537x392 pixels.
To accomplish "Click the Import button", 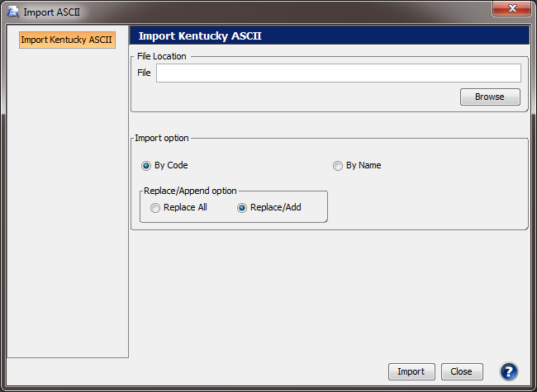I will coord(411,372).
